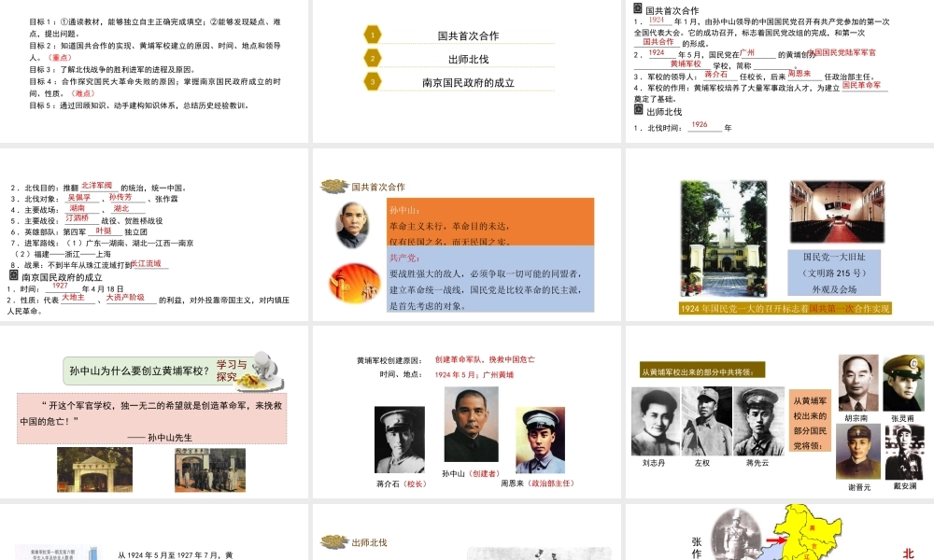Click the red answer 1927
The height and width of the screenshot is (560, 934).
pyautogui.click(x=60, y=286)
